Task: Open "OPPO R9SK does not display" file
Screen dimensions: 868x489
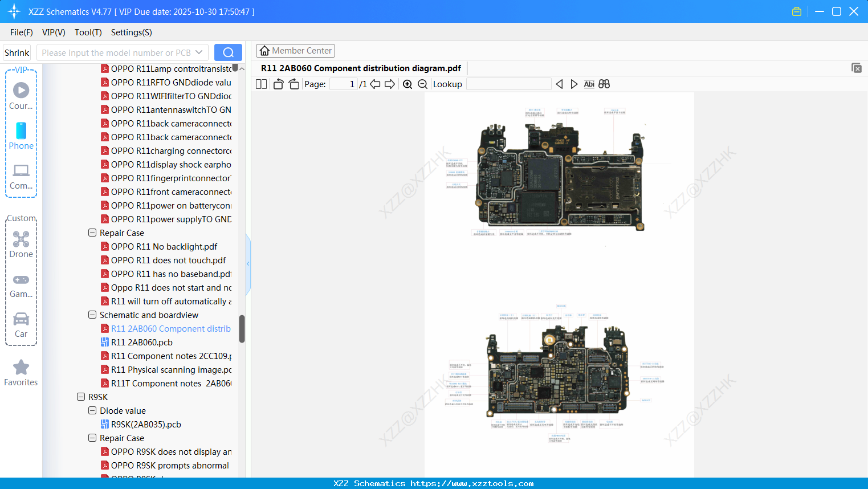Action: tap(166, 451)
